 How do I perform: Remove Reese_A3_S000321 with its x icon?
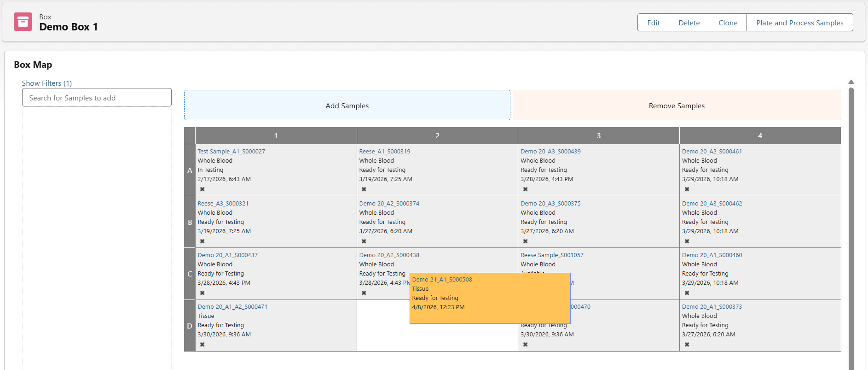tap(202, 241)
